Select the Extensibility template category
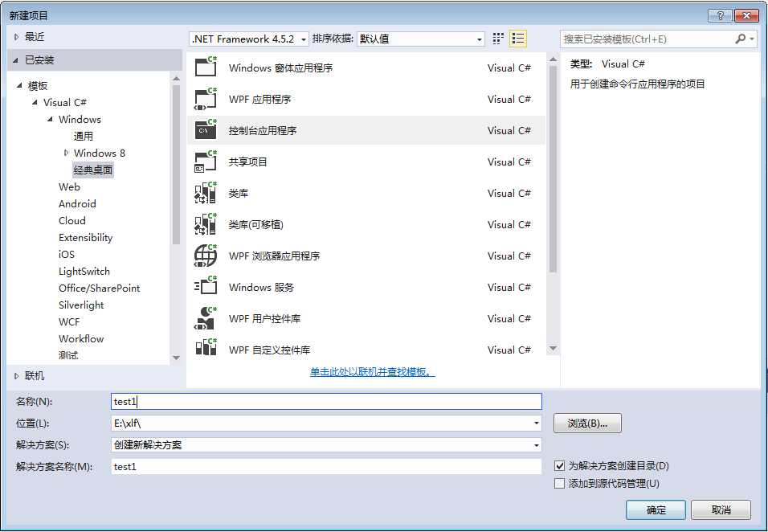Screen dimensions: 768x532 click(x=85, y=238)
